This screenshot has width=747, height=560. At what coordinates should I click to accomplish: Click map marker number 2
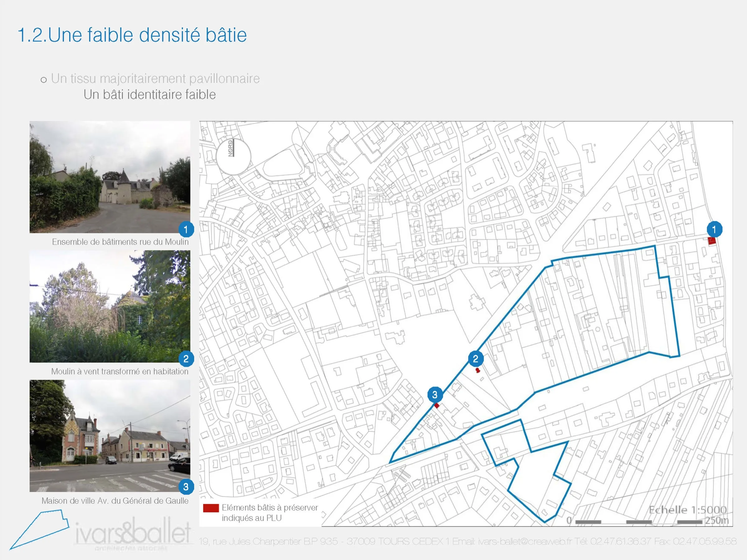point(476,358)
